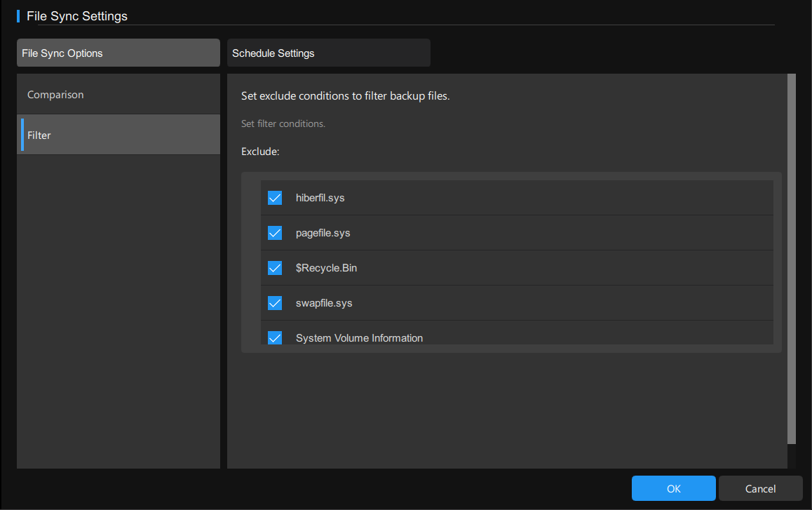Click the swapfile.sys entry text
Viewport: 812px width, 510px height.
click(x=323, y=303)
